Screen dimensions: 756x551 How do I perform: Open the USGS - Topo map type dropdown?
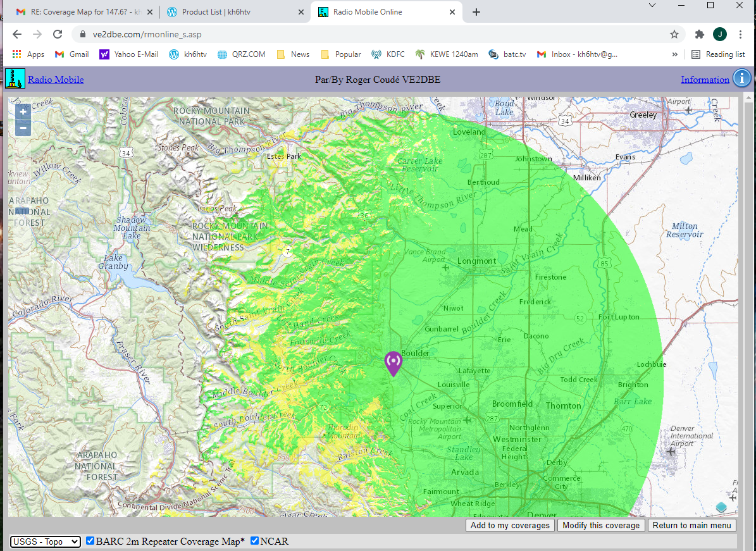46,542
